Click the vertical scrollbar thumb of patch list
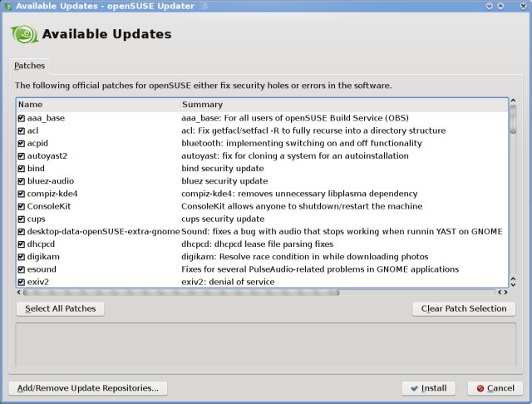 point(513,120)
